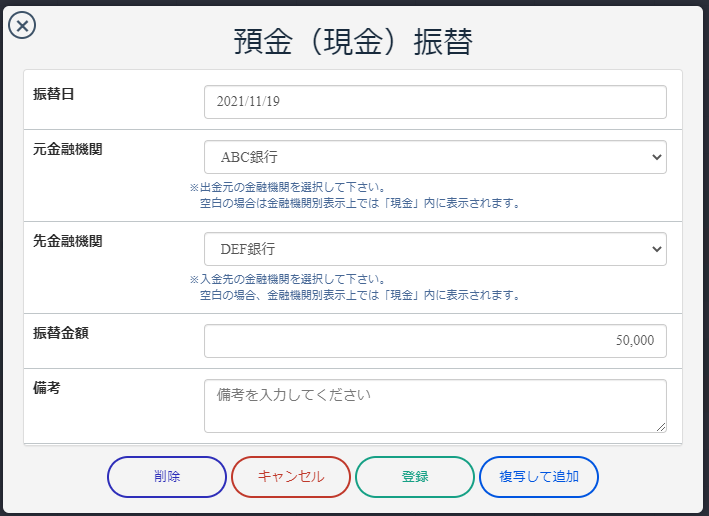This screenshot has height=516, width=709.
Task: Click the 出金元の金融機関 help note
Action: pyautogui.click(x=355, y=195)
